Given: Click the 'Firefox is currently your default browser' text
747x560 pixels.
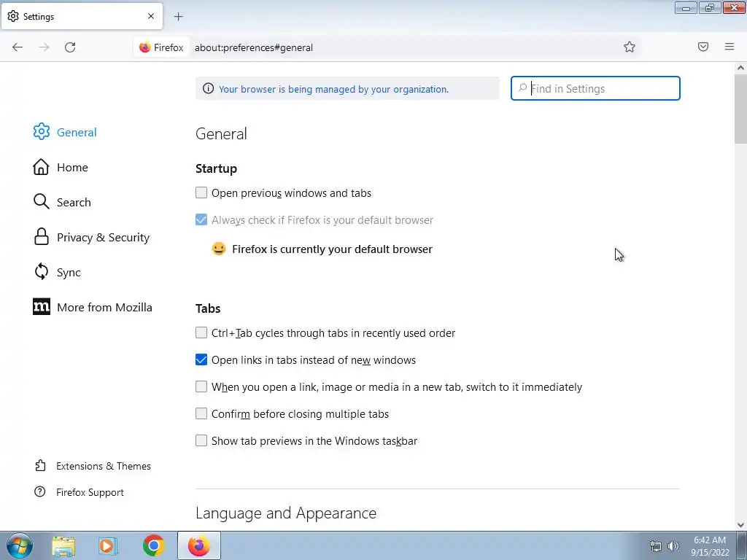Looking at the screenshot, I should coord(332,249).
